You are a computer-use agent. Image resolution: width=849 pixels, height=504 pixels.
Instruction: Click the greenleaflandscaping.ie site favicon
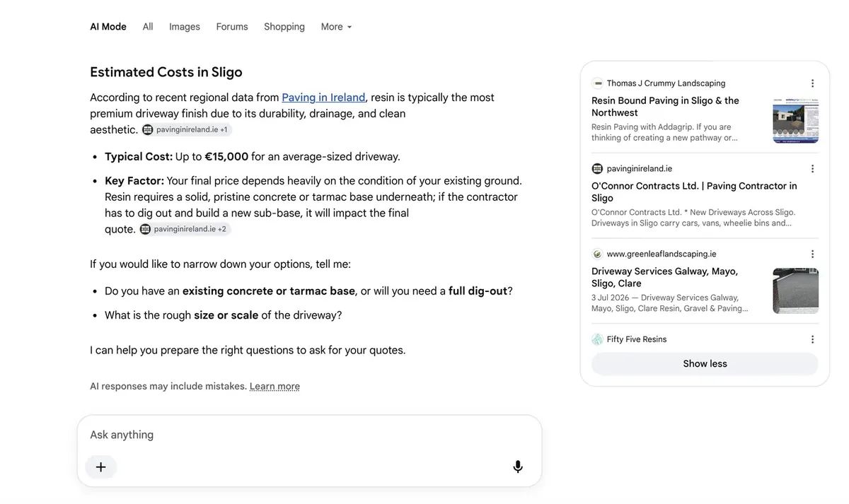(598, 254)
